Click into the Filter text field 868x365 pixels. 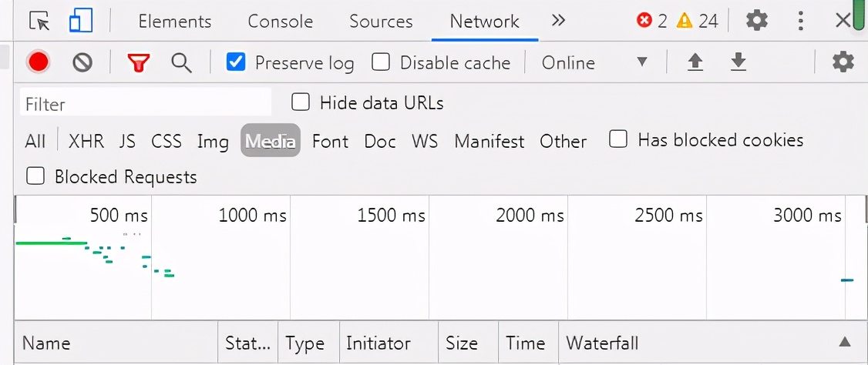[146, 104]
